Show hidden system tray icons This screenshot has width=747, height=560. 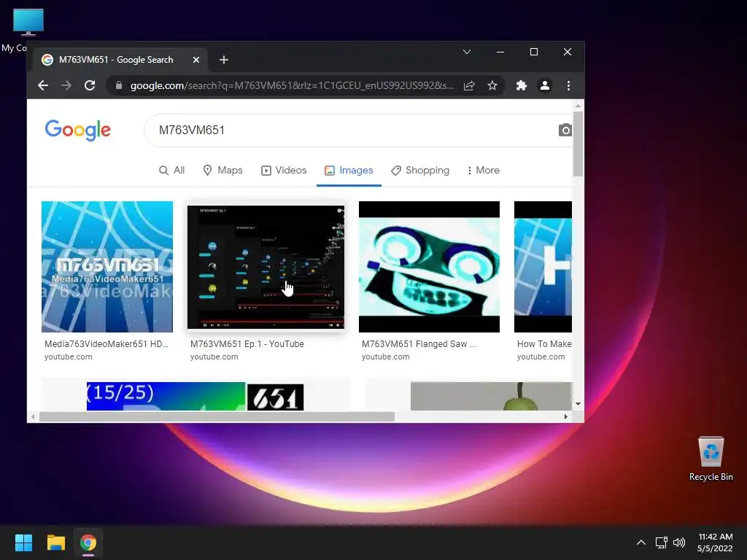click(641, 542)
